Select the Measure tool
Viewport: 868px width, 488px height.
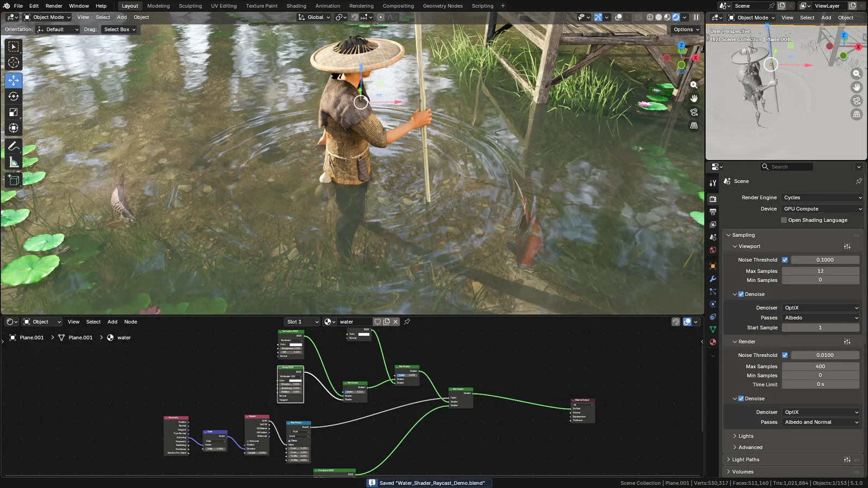[13, 162]
